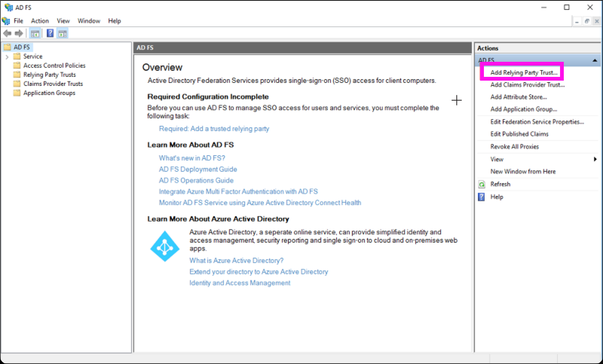
Task: Click the folder icon beside Claims Provider Trusts
Action: (16, 84)
